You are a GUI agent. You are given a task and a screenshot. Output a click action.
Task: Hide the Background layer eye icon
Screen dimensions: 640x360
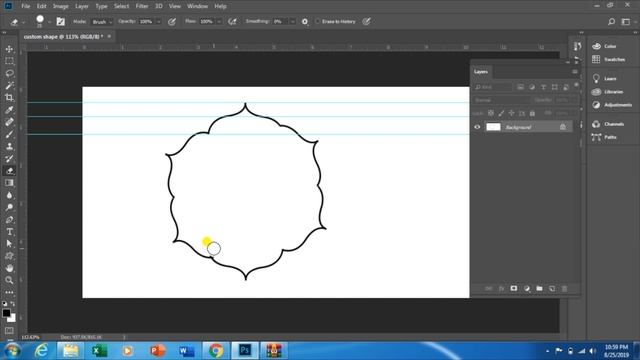(x=477, y=127)
